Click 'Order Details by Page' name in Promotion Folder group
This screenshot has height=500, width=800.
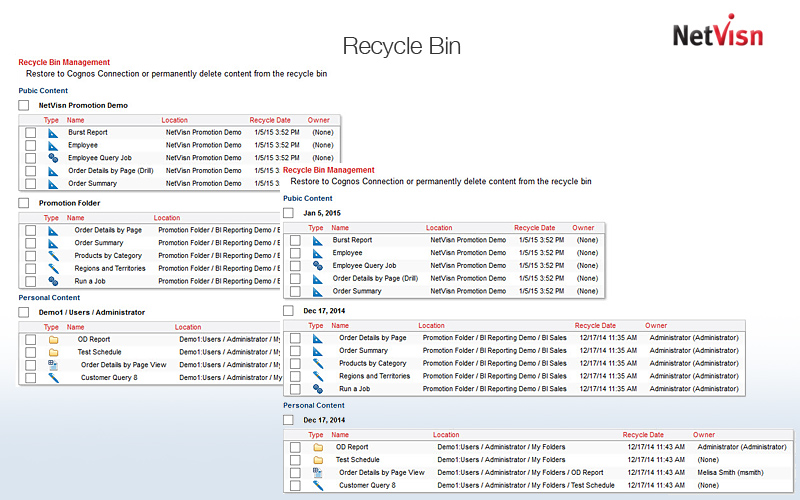coord(108,230)
